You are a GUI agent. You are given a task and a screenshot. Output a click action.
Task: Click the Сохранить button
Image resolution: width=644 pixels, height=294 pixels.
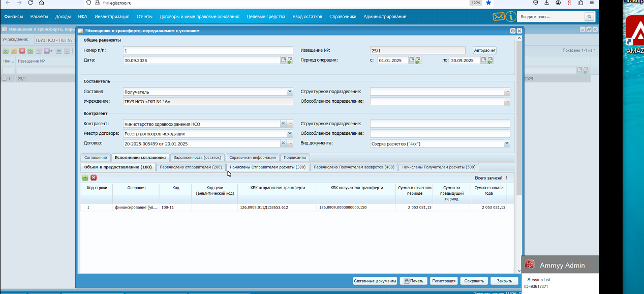[474, 281]
